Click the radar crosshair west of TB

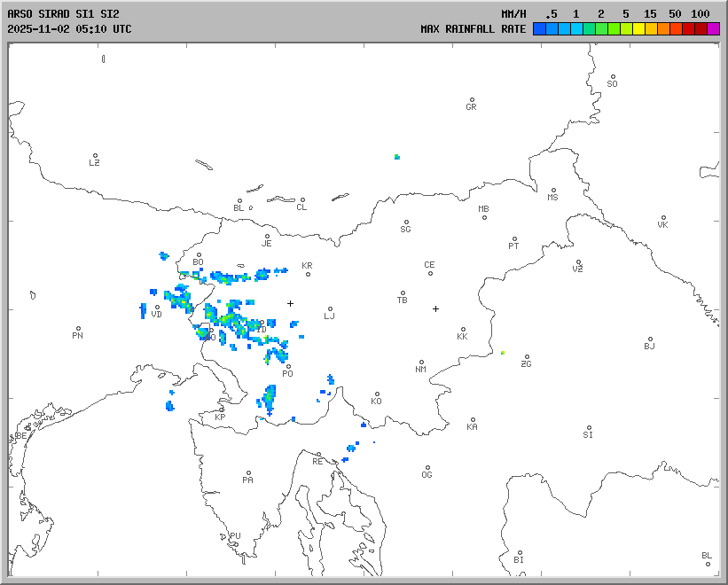[x=290, y=303]
